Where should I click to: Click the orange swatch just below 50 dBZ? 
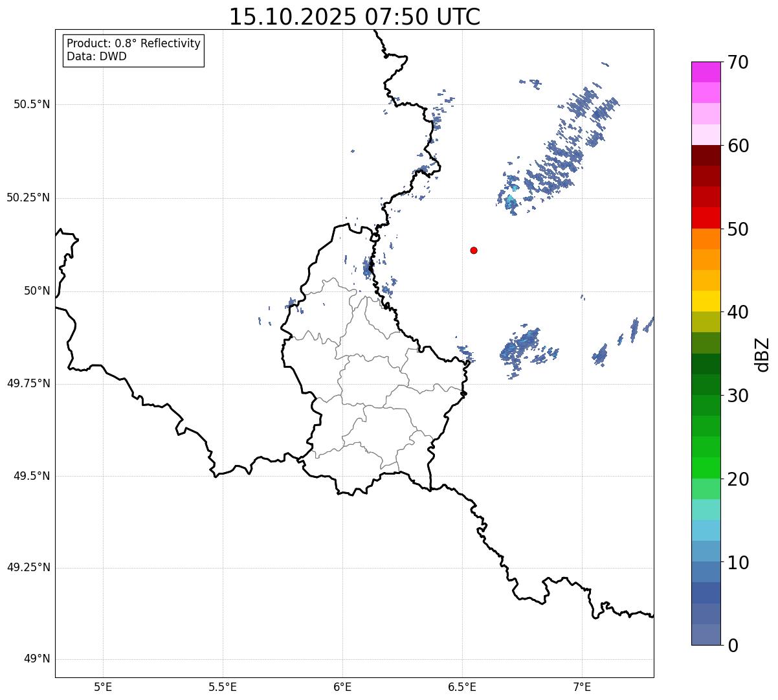[x=706, y=239]
